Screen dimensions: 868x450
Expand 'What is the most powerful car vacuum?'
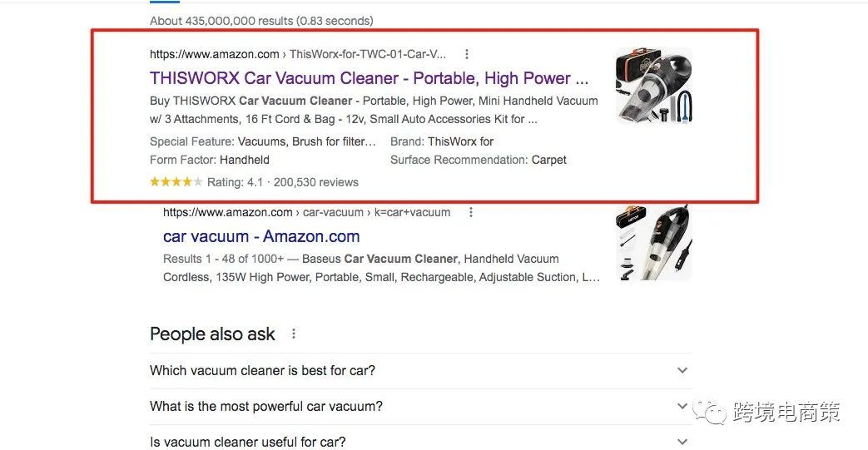pyautogui.click(x=421, y=406)
